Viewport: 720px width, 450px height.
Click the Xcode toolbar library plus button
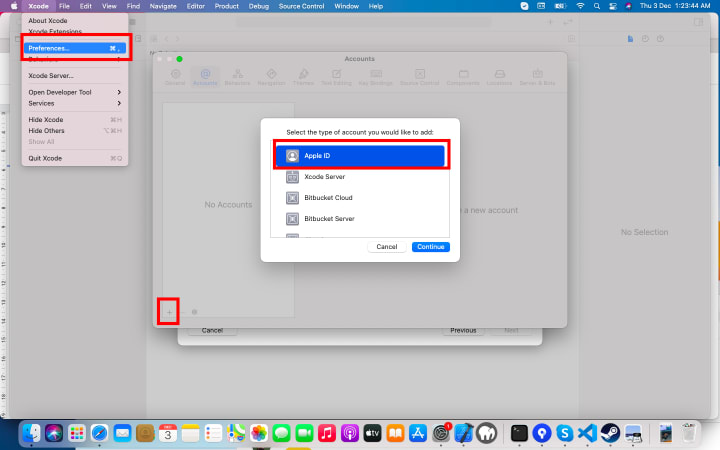coord(550,22)
